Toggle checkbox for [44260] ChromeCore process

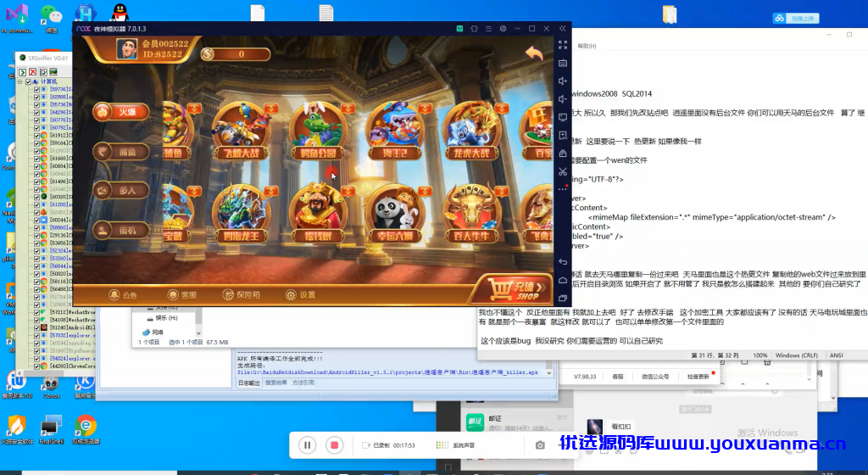[x=37, y=366]
